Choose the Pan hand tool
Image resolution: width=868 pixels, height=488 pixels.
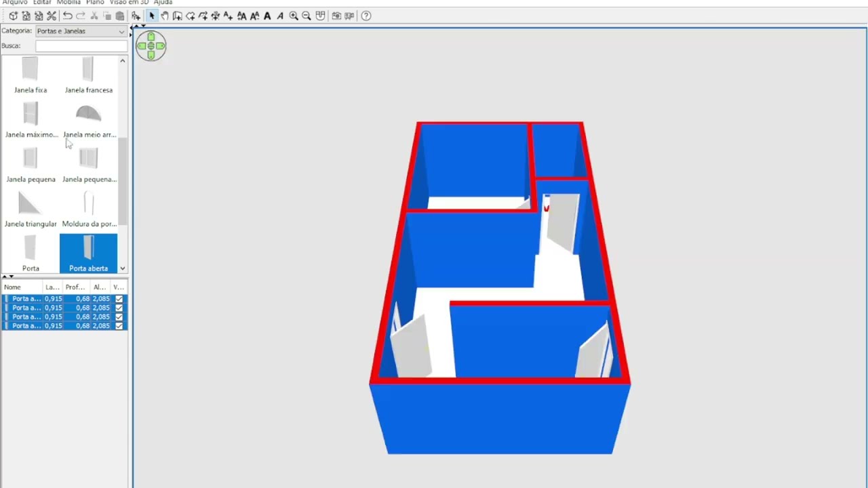tap(165, 16)
